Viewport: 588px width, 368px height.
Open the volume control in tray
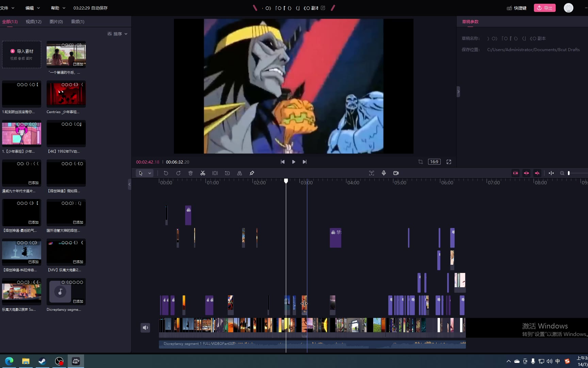[550, 361]
